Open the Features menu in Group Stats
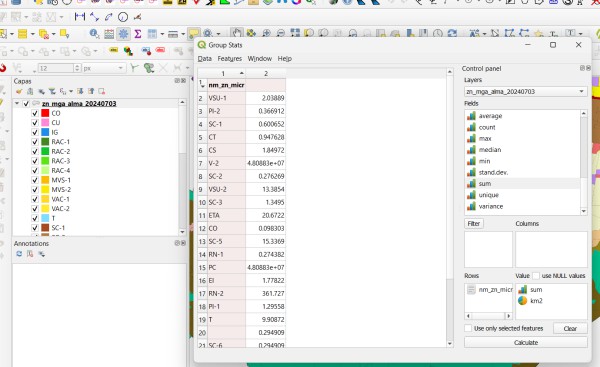 click(230, 59)
